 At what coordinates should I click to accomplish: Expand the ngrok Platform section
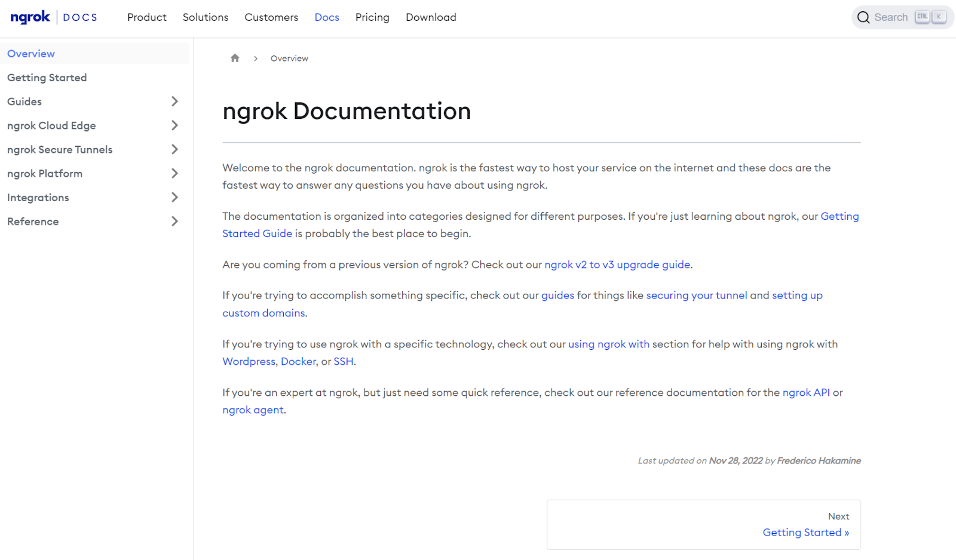(x=174, y=174)
